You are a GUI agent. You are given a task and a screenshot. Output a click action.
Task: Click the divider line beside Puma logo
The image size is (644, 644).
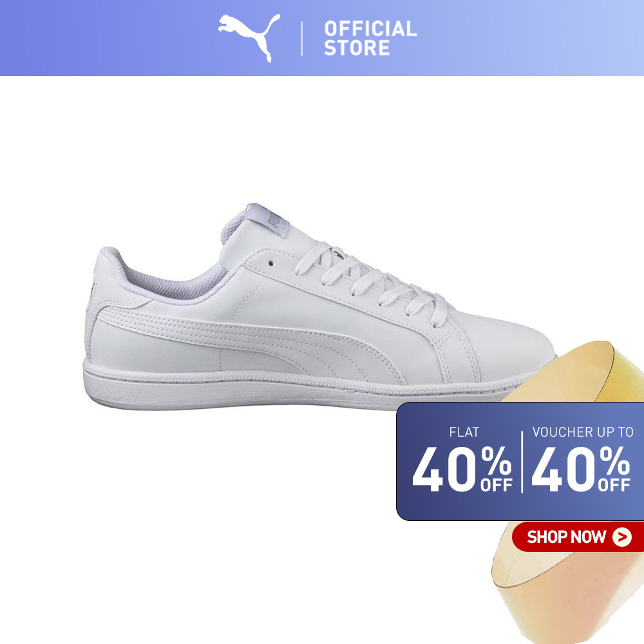pyautogui.click(x=302, y=39)
